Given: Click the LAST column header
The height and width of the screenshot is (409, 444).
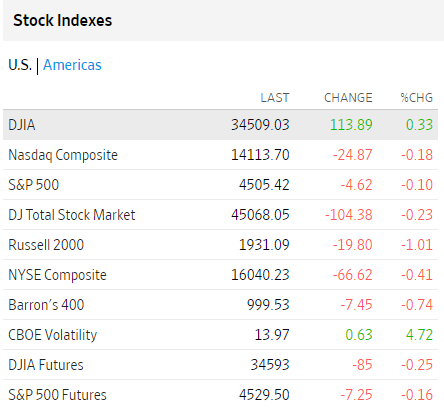Looking at the screenshot, I should [x=275, y=98].
